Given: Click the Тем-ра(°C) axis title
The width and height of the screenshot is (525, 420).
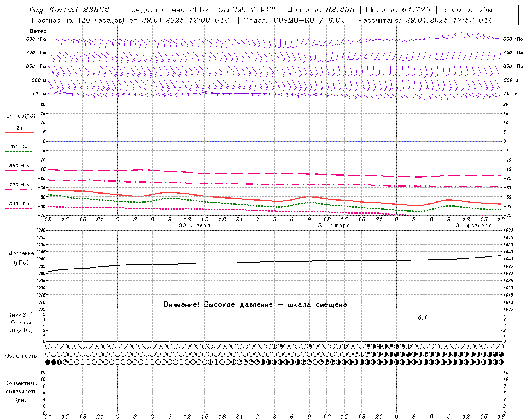Looking at the screenshot, I should (19, 116).
